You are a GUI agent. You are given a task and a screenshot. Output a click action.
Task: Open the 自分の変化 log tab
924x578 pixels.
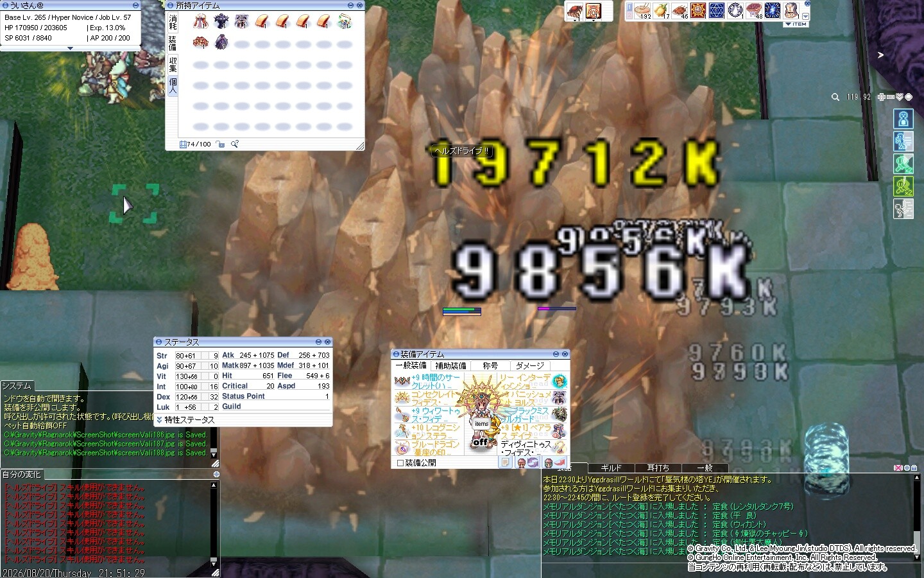point(21,475)
